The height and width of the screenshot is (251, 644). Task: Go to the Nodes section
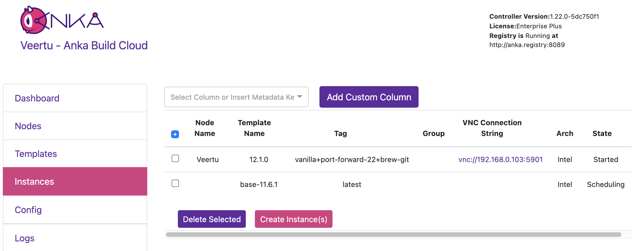tap(28, 126)
